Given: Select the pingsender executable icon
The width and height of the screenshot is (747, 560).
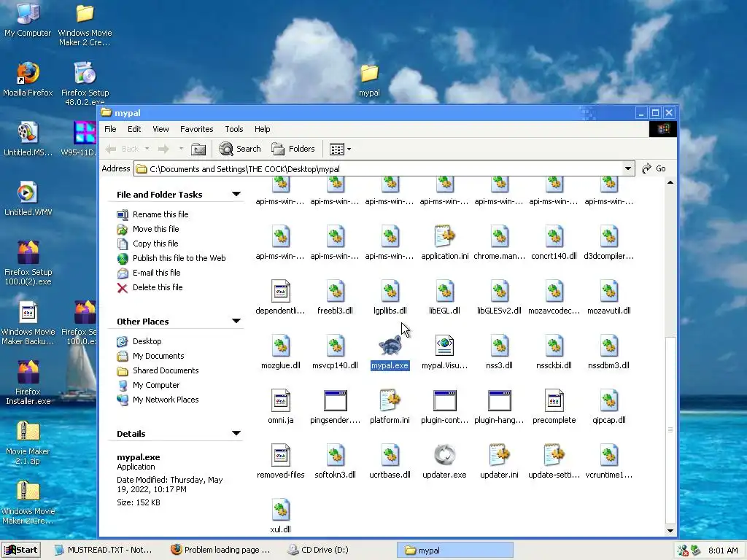Looking at the screenshot, I should [336, 400].
